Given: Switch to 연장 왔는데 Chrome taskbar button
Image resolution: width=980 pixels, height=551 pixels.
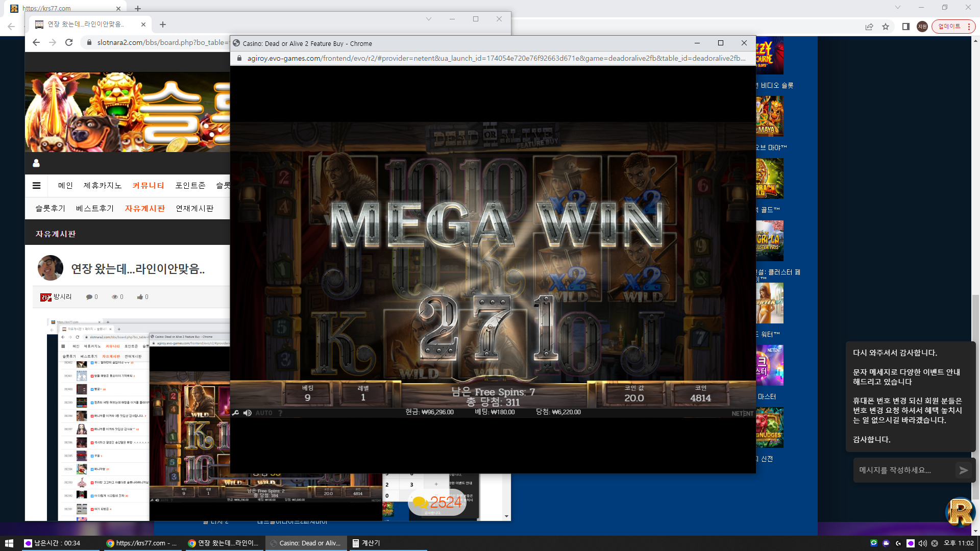Looking at the screenshot, I should click(x=224, y=543).
